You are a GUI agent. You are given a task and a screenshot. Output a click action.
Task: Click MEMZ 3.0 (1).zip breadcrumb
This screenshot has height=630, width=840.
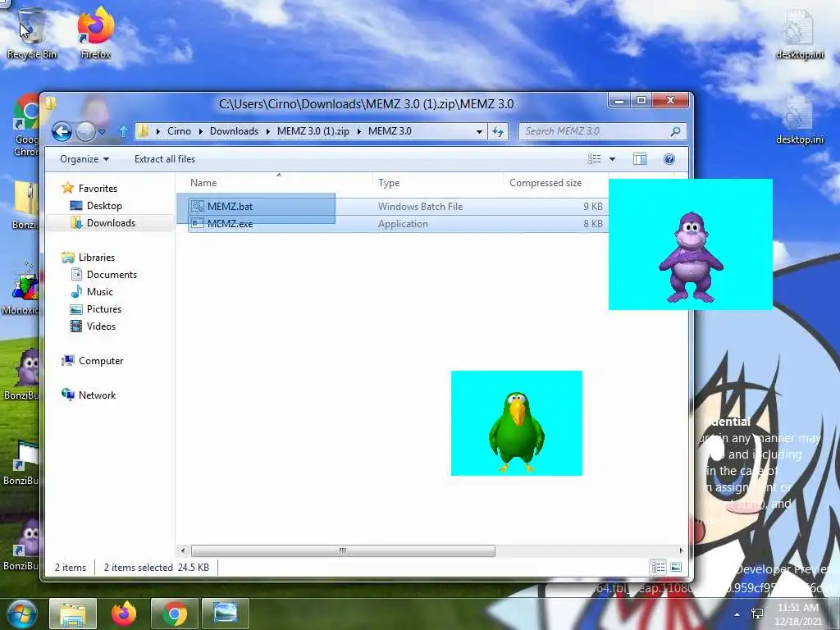tap(313, 131)
